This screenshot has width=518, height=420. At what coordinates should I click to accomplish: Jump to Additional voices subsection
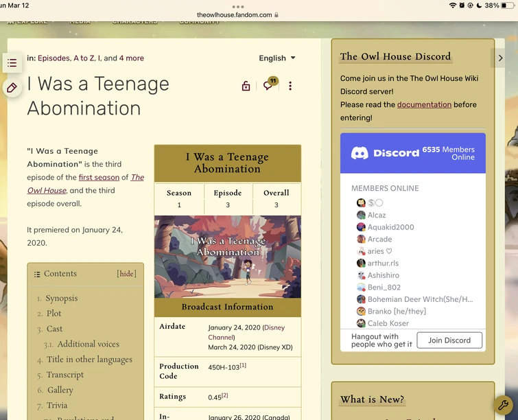coord(88,345)
